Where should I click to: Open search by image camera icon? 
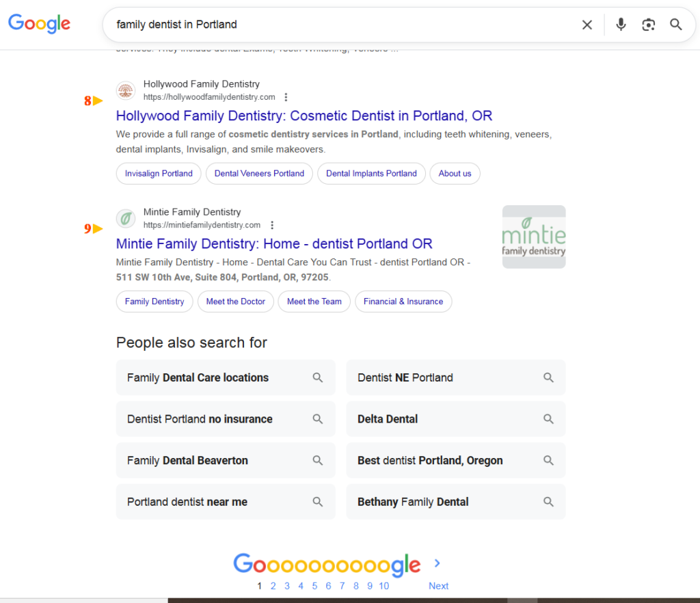click(x=648, y=25)
